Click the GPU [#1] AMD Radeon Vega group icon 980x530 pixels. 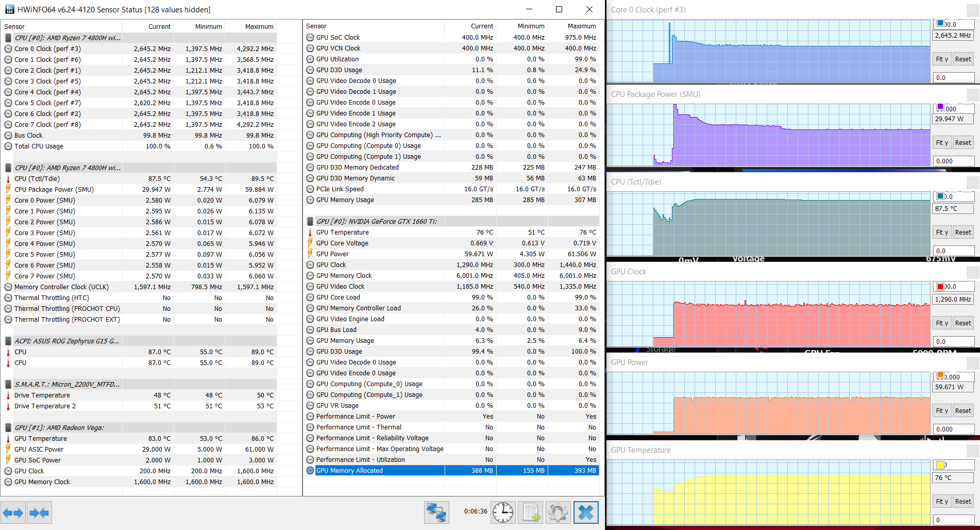pos(8,427)
